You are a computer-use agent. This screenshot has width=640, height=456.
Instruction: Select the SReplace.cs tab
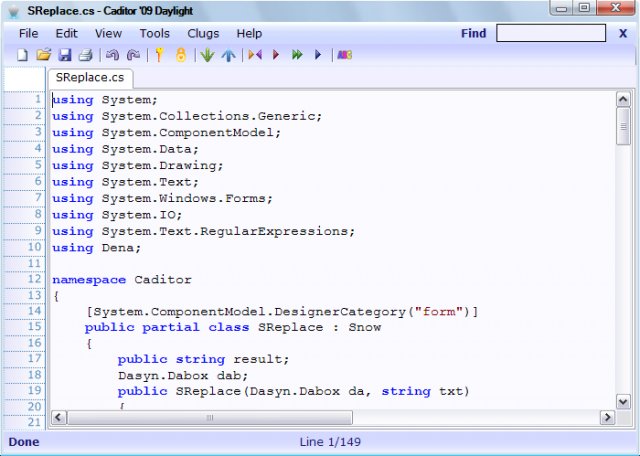90,78
